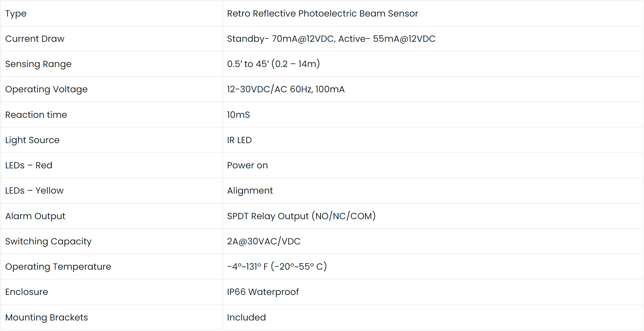
Task: Click the 'Power on' value
Action: click(247, 165)
